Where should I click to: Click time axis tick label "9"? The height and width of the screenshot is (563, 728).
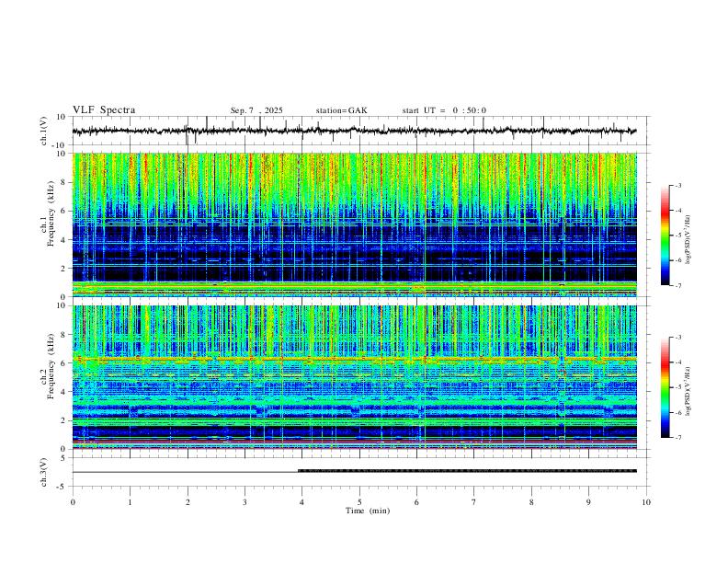[588, 502]
